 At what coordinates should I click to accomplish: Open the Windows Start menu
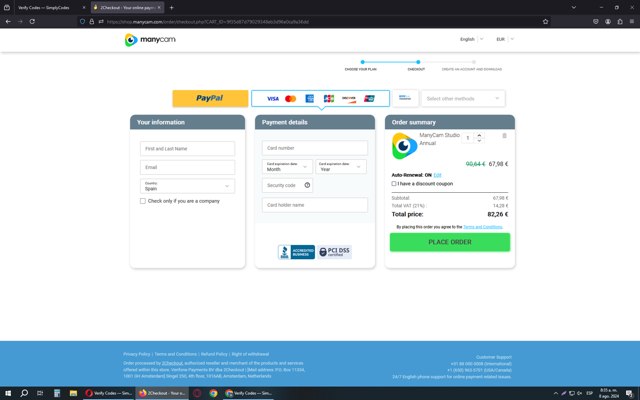tap(8, 393)
